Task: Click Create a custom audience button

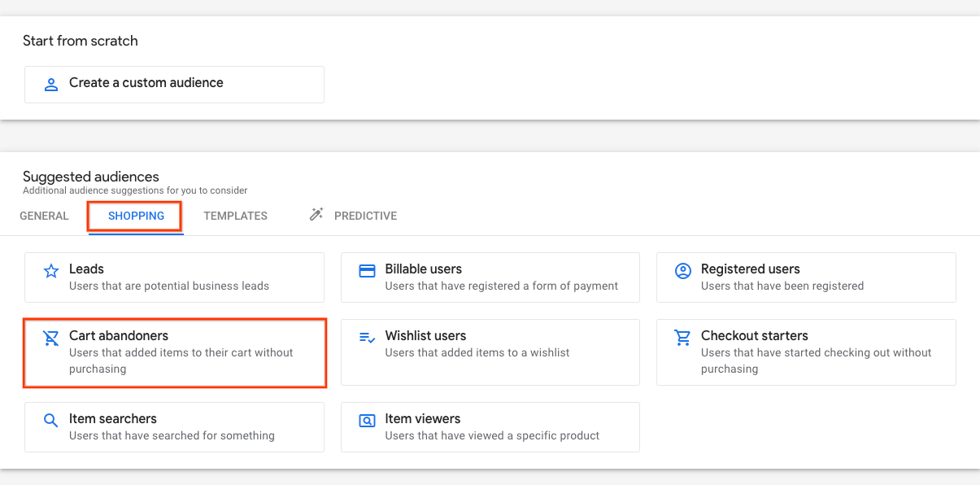Action: coord(174,85)
